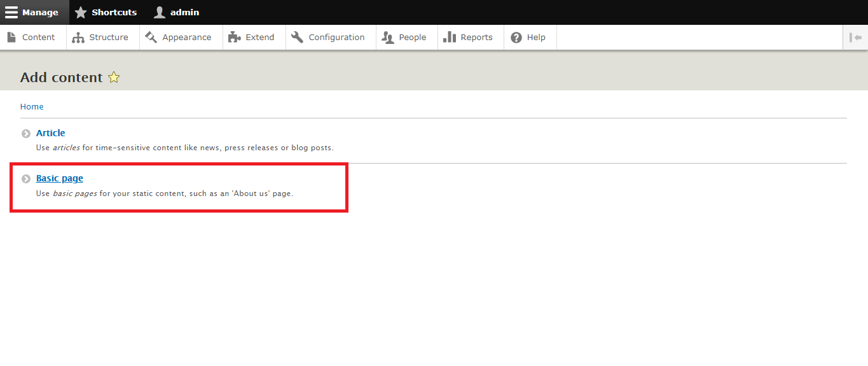Click the Appearance paintbrush icon
This screenshot has width=868, height=366.
151,38
